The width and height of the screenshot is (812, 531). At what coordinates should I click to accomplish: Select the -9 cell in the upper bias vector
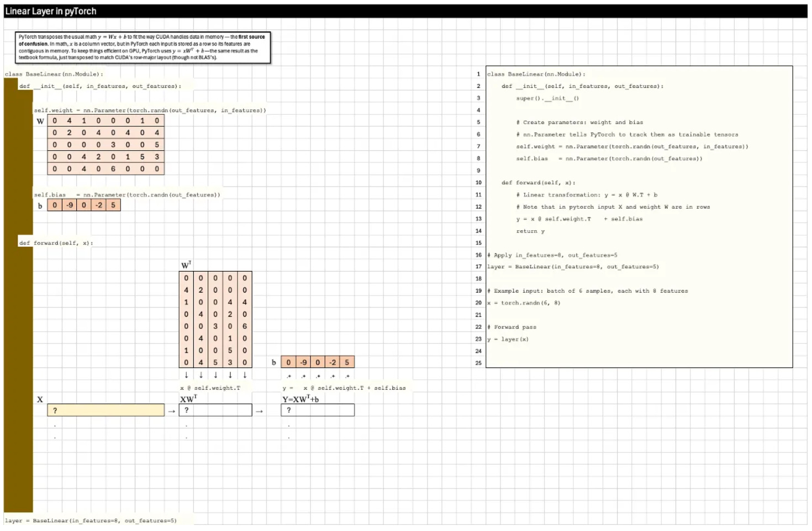[69, 205]
